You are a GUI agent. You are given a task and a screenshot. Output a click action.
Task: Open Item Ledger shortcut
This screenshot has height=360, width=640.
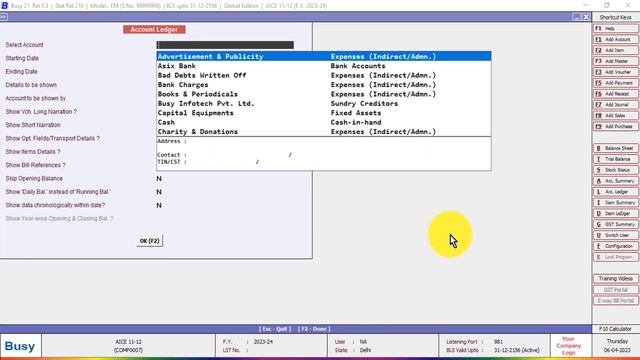tap(616, 213)
